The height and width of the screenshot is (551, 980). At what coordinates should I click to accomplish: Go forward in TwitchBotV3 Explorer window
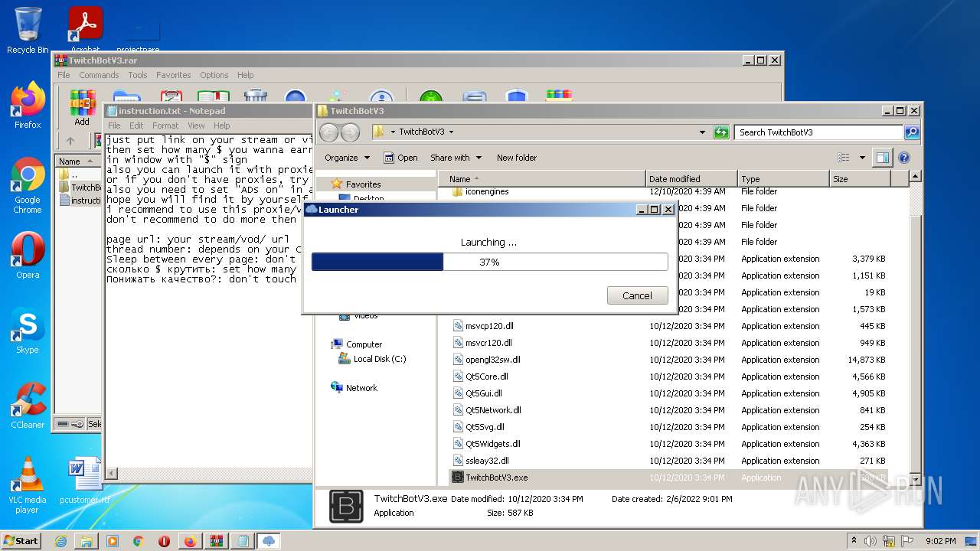tap(350, 132)
